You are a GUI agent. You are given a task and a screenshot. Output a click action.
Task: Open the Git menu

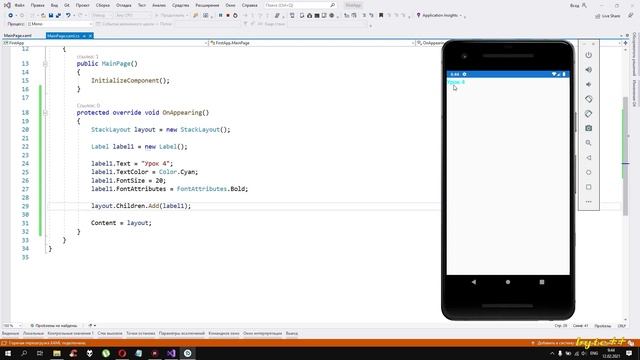coord(67,5)
